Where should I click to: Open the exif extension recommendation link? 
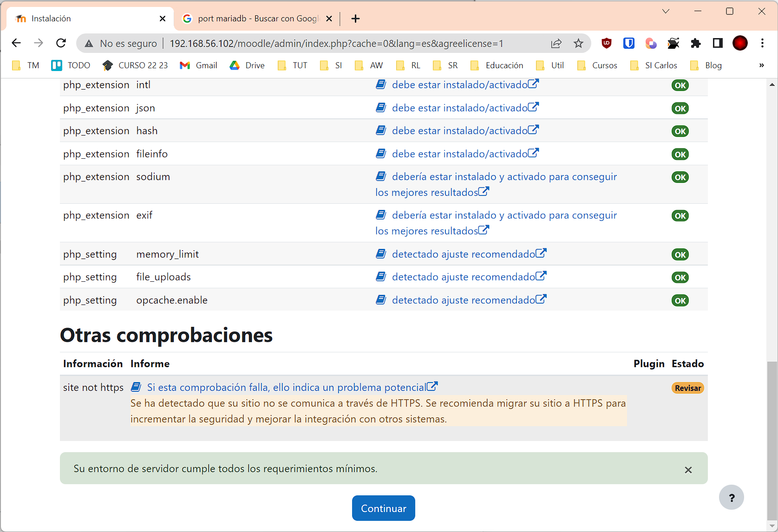pyautogui.click(x=496, y=223)
